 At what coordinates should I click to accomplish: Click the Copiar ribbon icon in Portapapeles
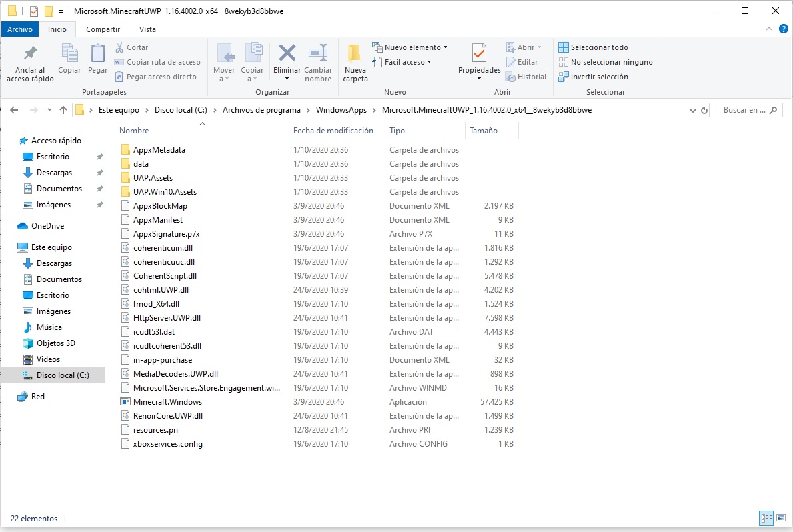69,53
